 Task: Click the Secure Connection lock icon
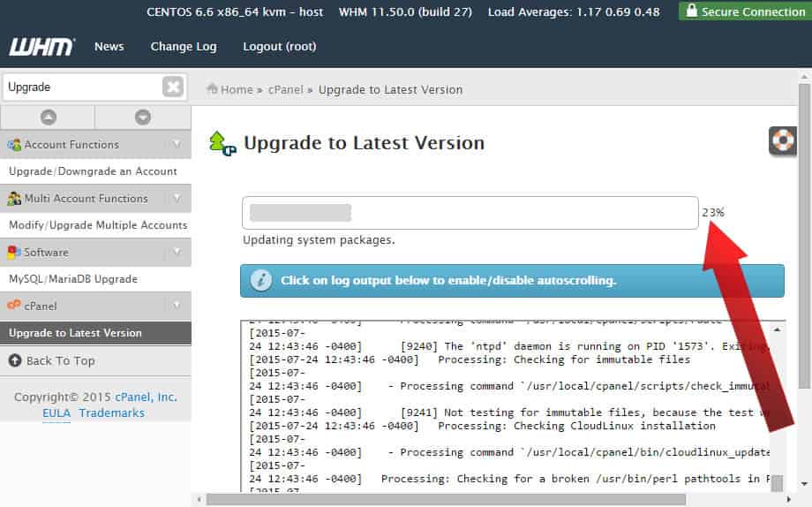[691, 11]
